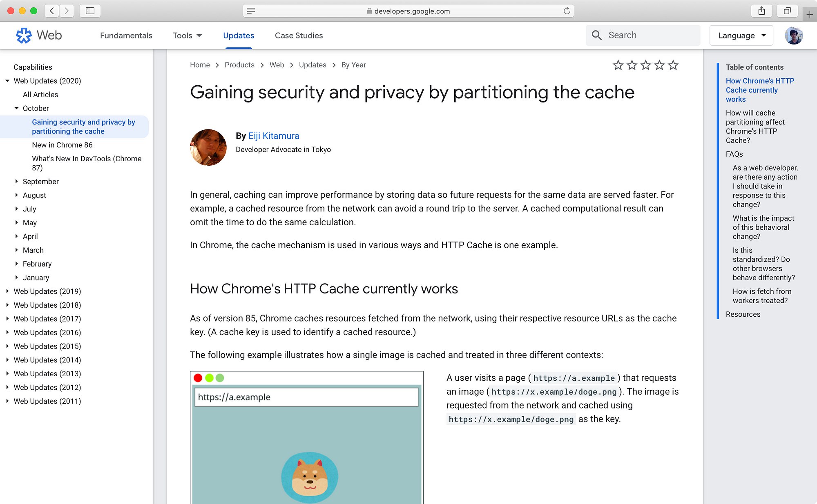Image resolution: width=817 pixels, height=504 pixels.
Task: Open All Articles in sidebar
Action: click(40, 94)
